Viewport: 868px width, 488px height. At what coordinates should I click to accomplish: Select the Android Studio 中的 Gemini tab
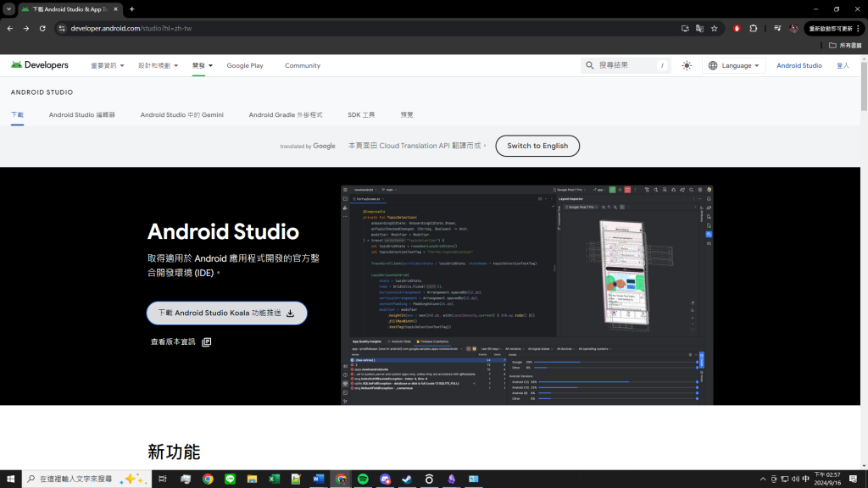click(182, 114)
